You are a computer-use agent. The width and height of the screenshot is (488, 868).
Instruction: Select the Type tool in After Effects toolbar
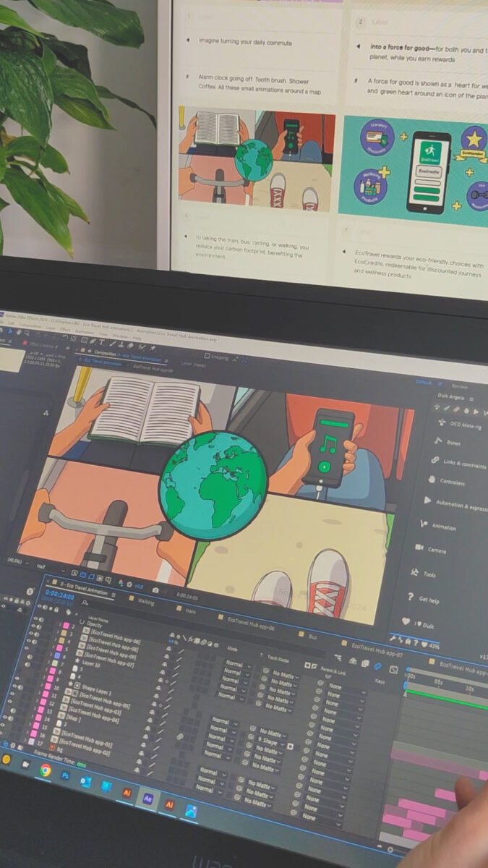click(x=101, y=342)
